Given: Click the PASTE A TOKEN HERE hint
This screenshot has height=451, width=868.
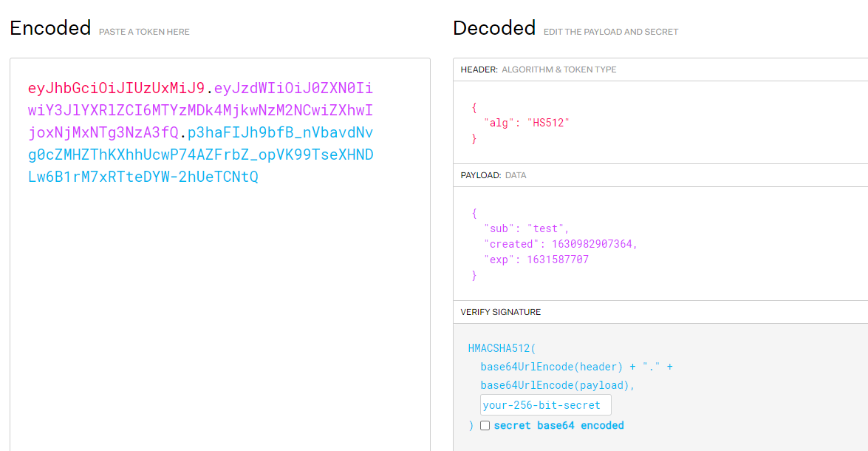Looking at the screenshot, I should coord(144,32).
